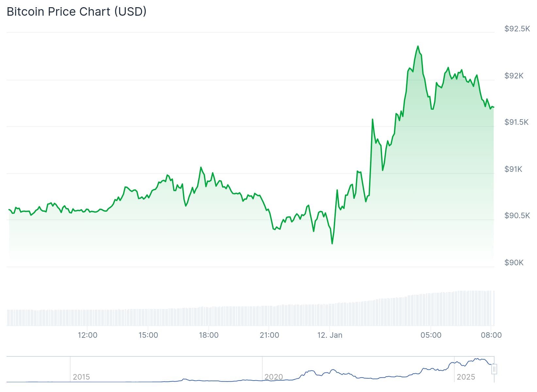Click the highest peak of the price line

pyautogui.click(x=418, y=46)
